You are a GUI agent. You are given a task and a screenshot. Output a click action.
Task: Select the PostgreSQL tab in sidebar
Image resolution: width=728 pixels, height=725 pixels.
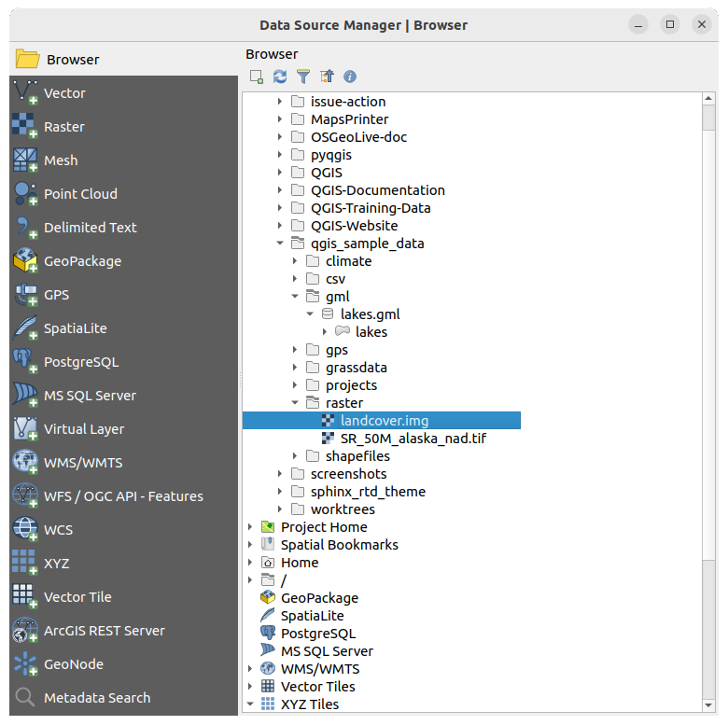click(x=80, y=362)
